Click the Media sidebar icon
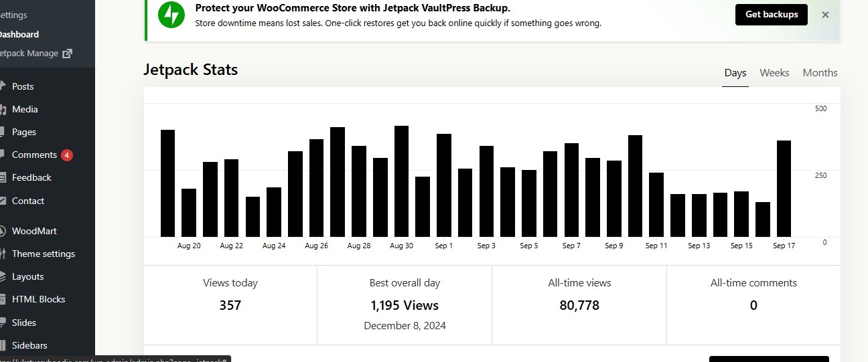Screen dimensions: 868x362 click(x=2, y=109)
